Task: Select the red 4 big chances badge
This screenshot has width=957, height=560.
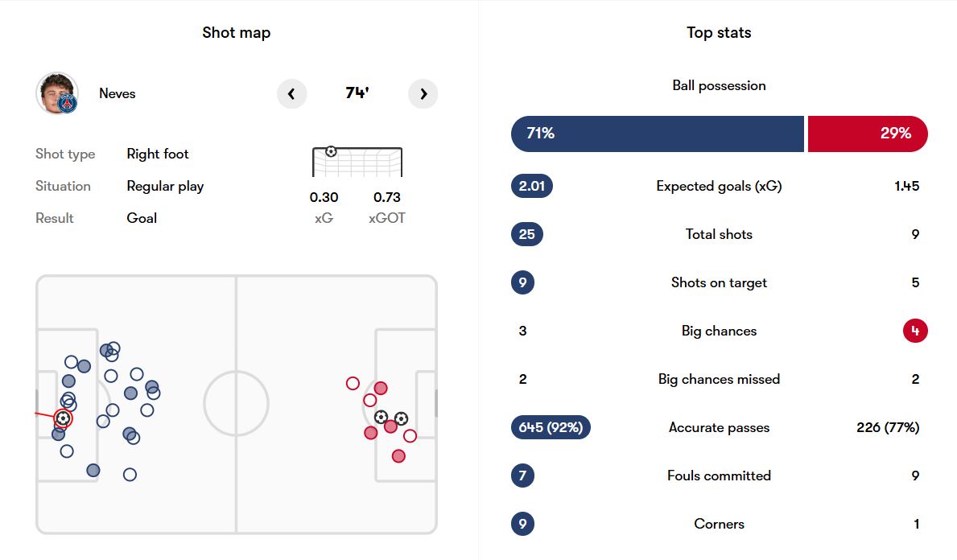Action: pos(915,331)
